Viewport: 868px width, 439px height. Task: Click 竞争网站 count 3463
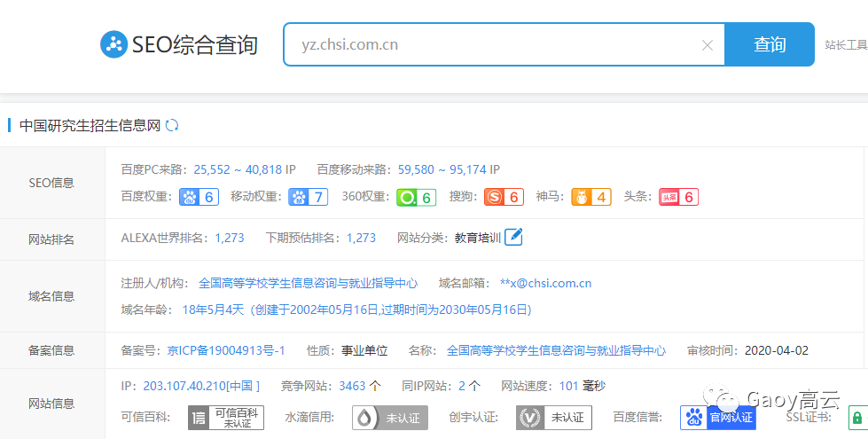click(x=352, y=386)
